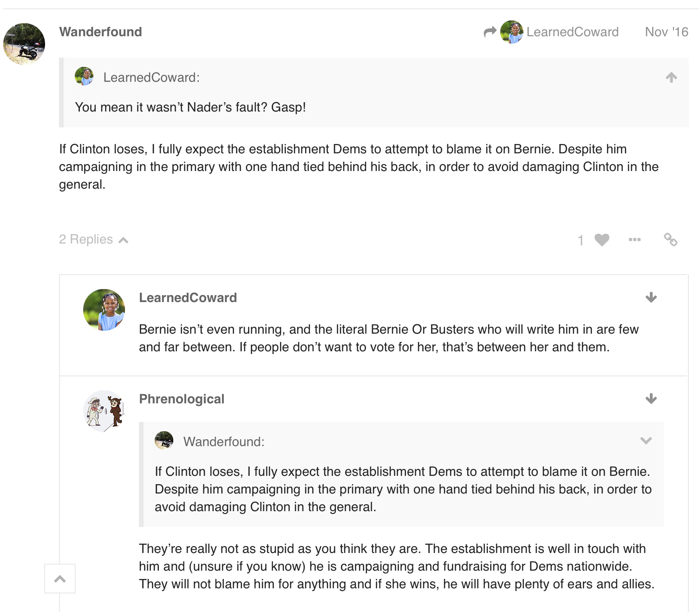Expand the Wanderfound quote chevron

[x=646, y=441]
